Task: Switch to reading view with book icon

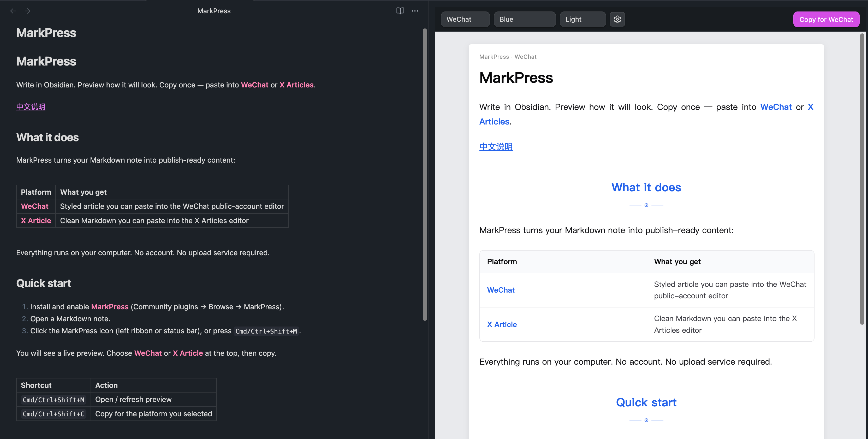Action: [x=400, y=11]
